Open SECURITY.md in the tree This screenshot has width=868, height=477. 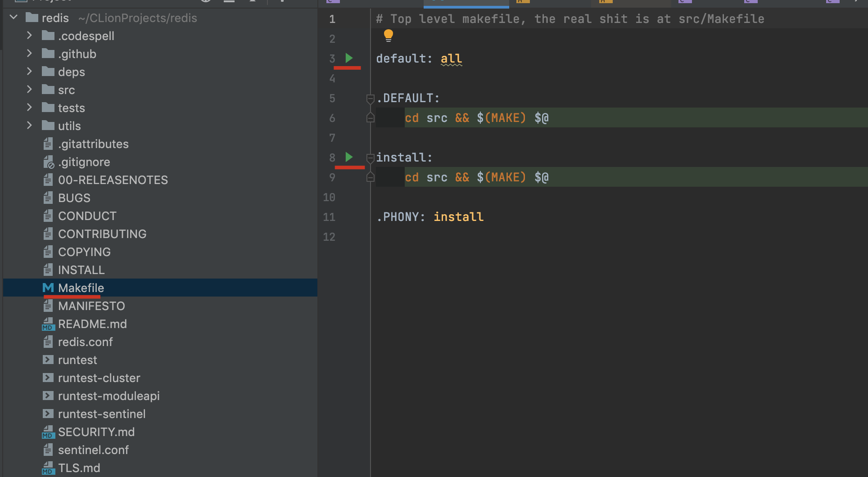(x=96, y=432)
